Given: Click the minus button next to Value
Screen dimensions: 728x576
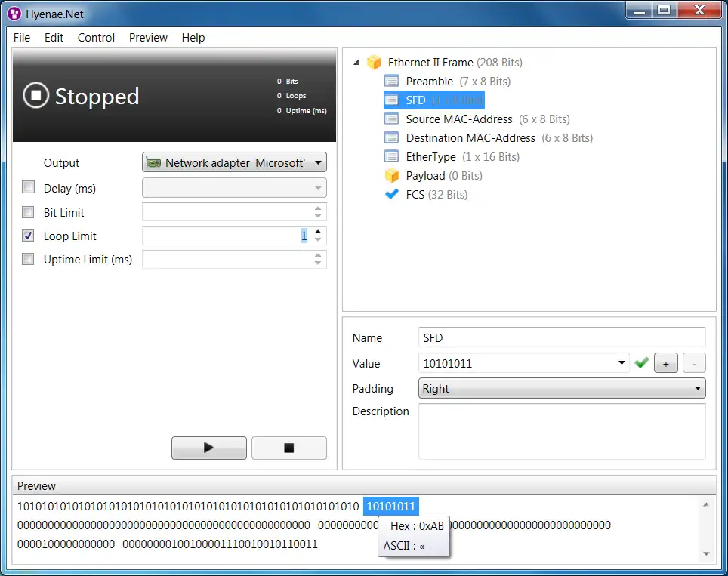Looking at the screenshot, I should tap(694, 363).
